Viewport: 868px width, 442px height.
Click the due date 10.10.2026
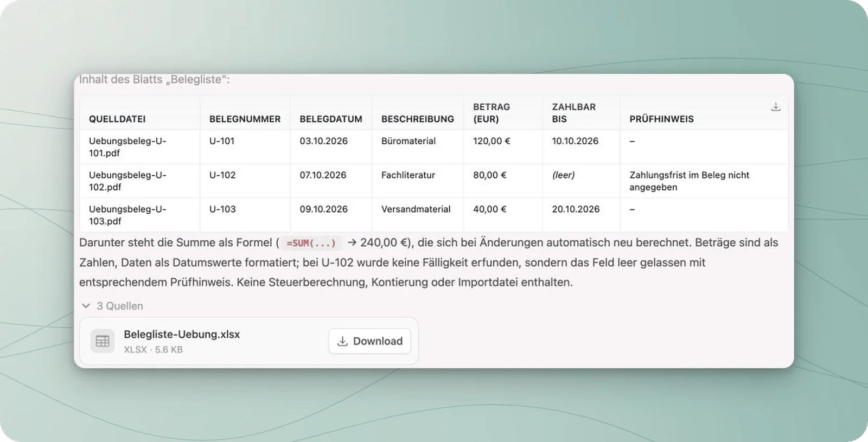click(x=575, y=141)
